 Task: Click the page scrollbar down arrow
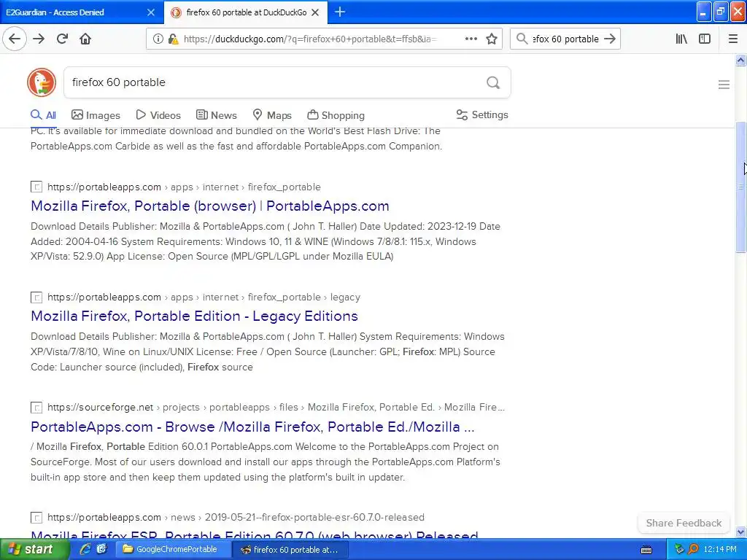[x=740, y=532]
